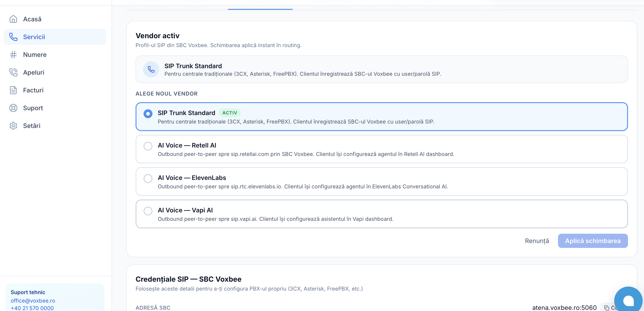Click the atena.voxbee.ro:5060 address value

tap(564, 307)
